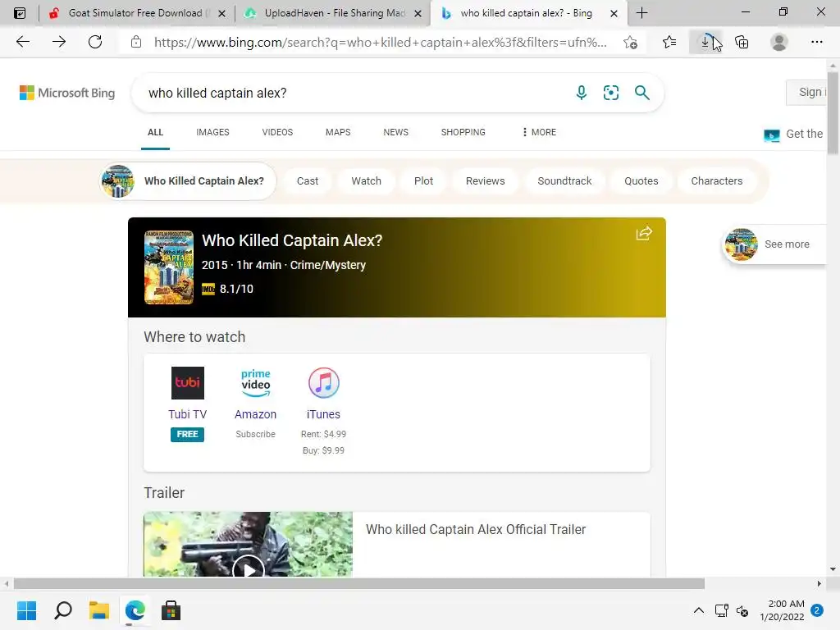Open the Downloads toolbar button

tap(705, 42)
